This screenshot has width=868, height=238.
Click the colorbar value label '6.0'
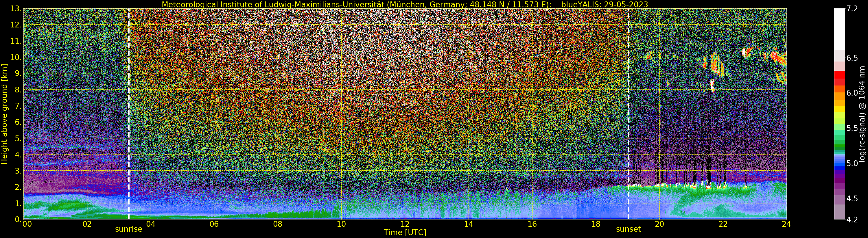click(852, 93)
